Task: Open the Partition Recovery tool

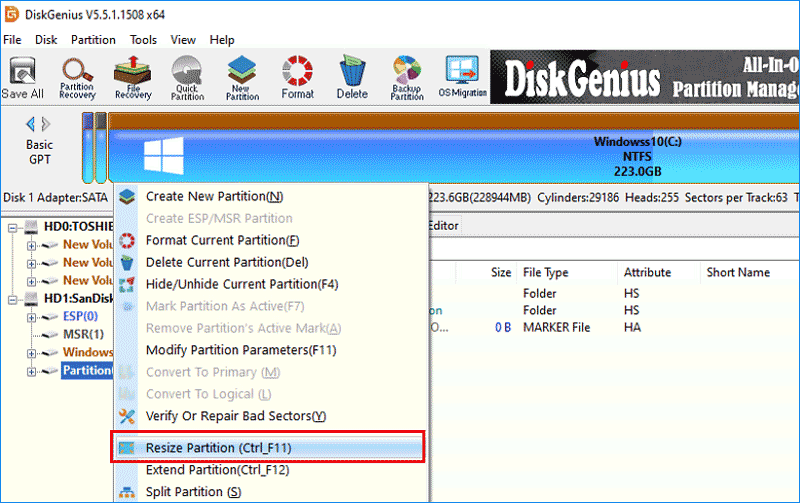Action: [x=77, y=78]
